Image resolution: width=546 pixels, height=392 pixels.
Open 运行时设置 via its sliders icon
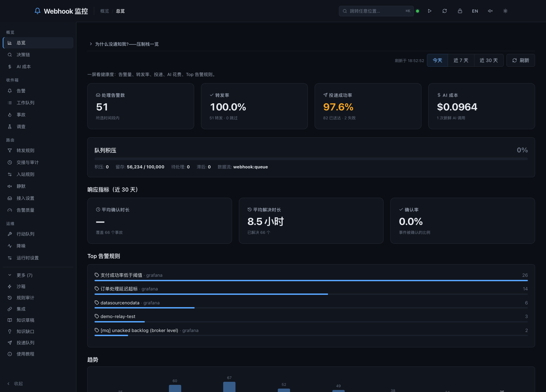click(10, 258)
